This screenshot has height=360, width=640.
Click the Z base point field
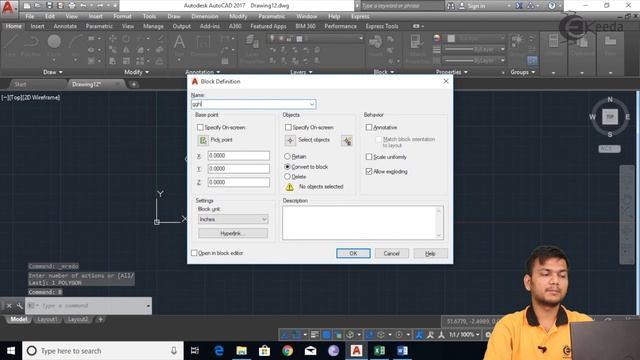(239, 182)
